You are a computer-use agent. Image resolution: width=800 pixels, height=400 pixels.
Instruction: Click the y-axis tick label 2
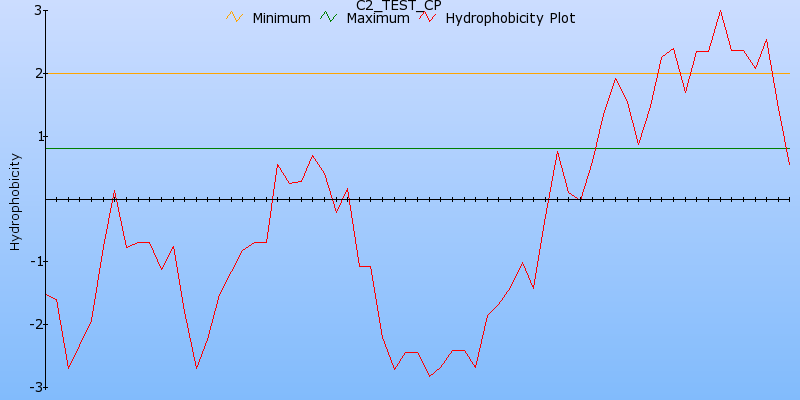click(x=37, y=73)
